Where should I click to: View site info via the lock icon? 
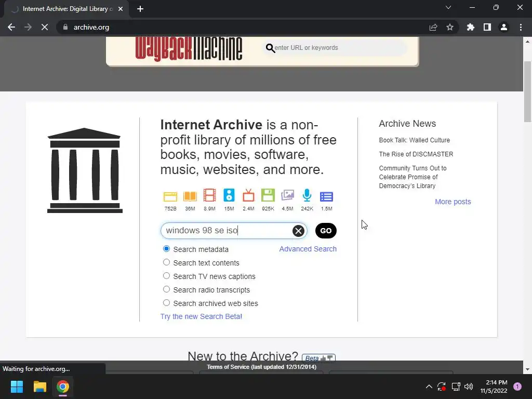click(65, 27)
